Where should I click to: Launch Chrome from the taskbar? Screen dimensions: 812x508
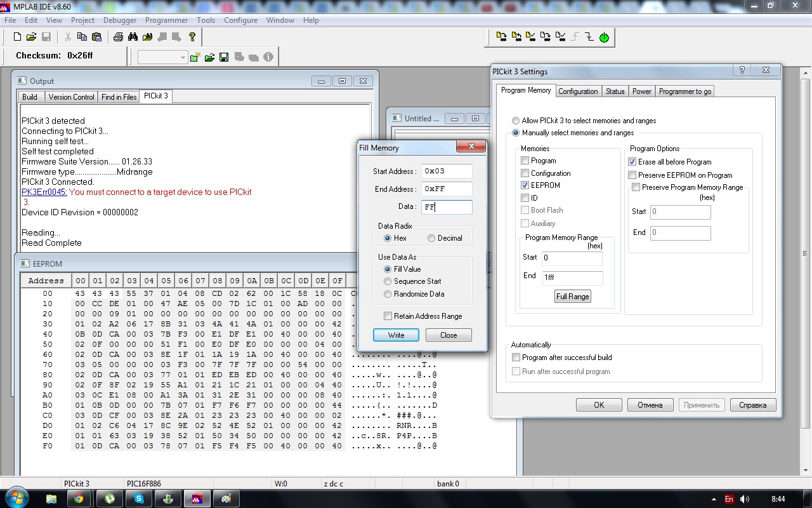pos(79,499)
